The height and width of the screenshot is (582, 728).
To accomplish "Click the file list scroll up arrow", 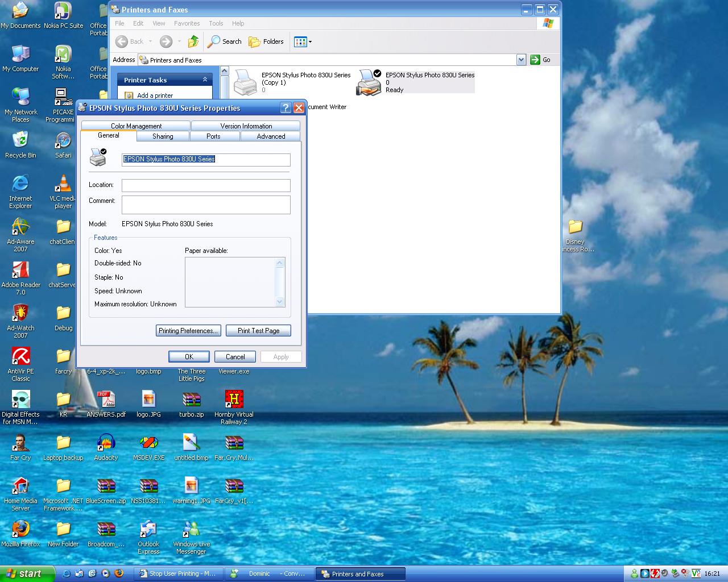I will tap(224, 71).
